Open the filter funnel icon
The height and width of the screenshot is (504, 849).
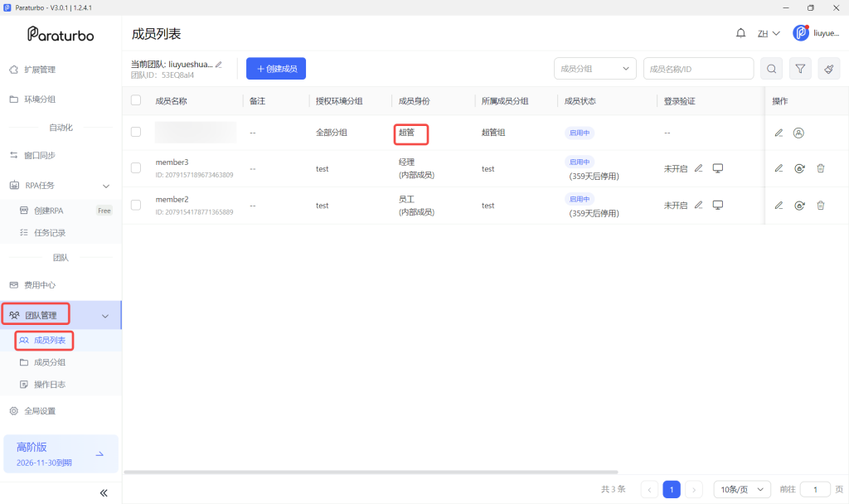coord(800,69)
